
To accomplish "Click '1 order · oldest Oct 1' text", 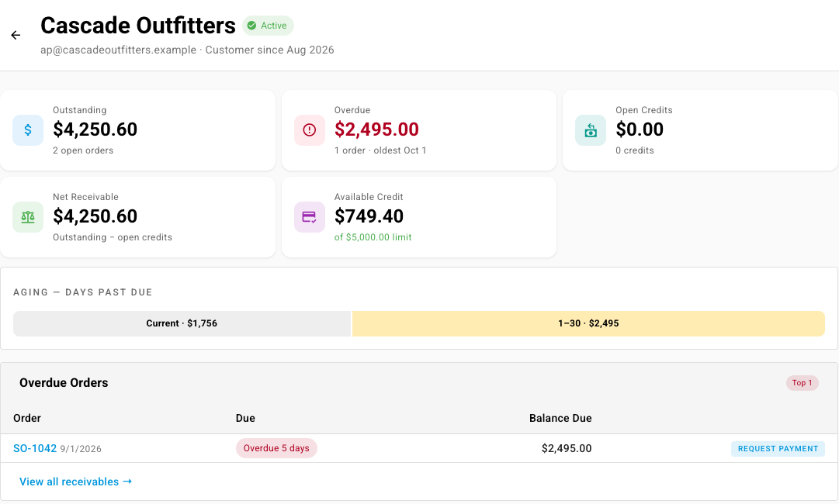I will tap(380, 150).
